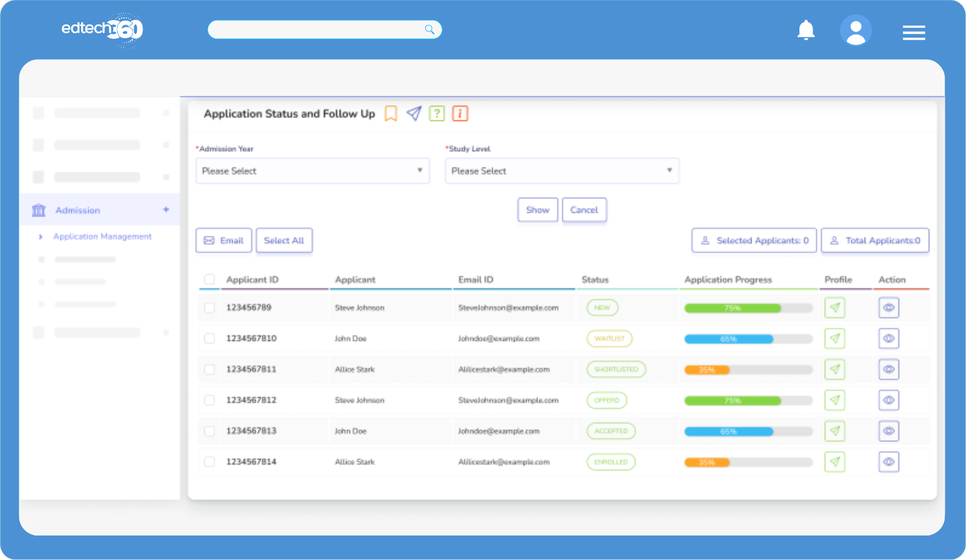Click the Admission building icon in sidebar
The image size is (966, 560).
(39, 210)
